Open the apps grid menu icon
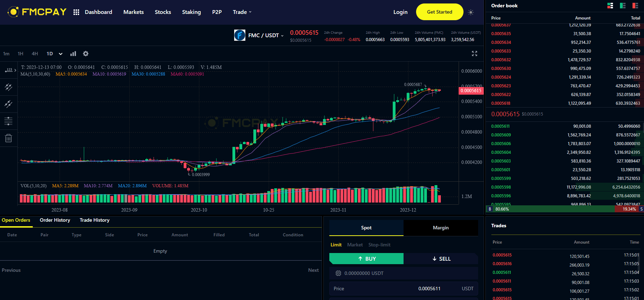 tap(76, 12)
